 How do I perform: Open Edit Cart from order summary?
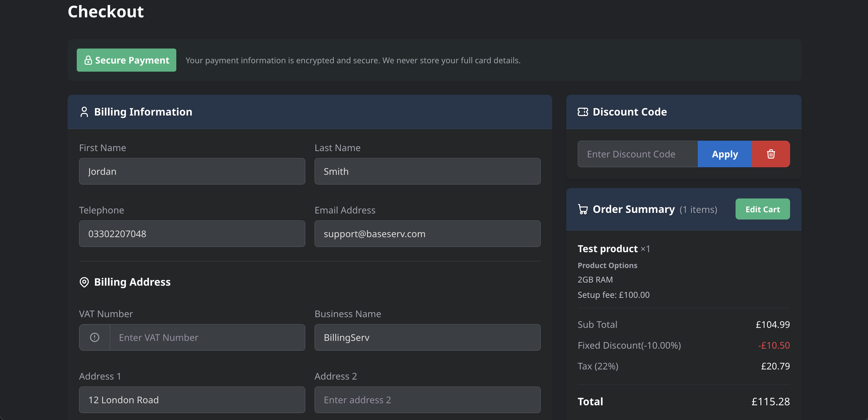tap(762, 209)
